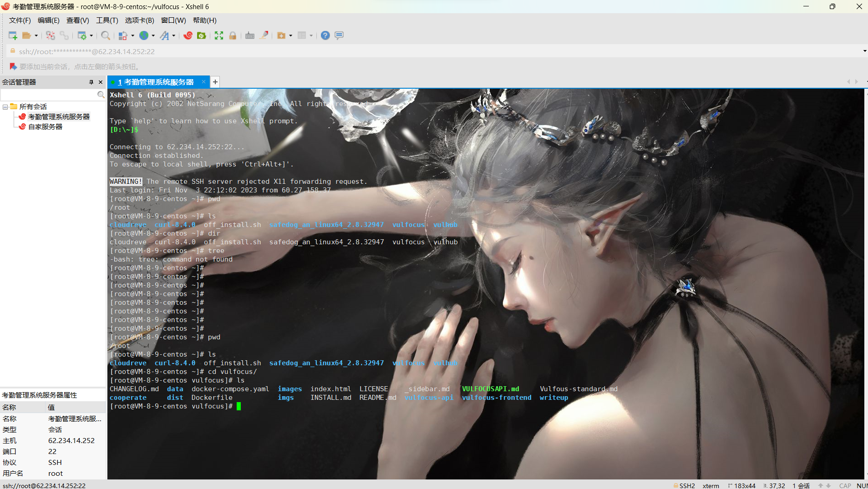Viewport: 868px width, 489px height.
Task: Click the chat feedback bubble icon
Action: (339, 35)
